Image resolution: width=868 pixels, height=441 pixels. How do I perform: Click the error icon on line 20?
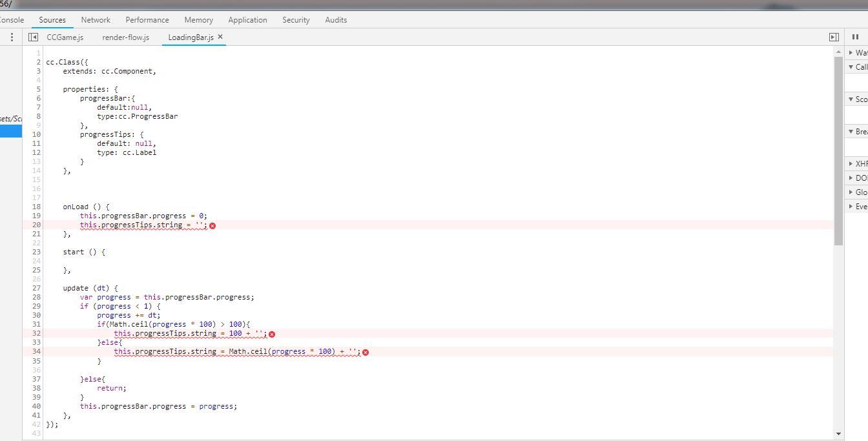(x=212, y=225)
